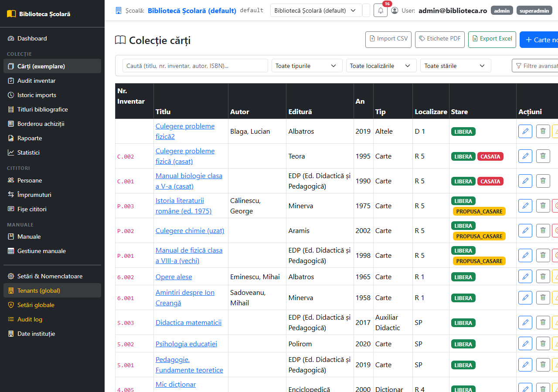
Task: Edit the 5.002 Psihologia educației row
Action: 525,344
